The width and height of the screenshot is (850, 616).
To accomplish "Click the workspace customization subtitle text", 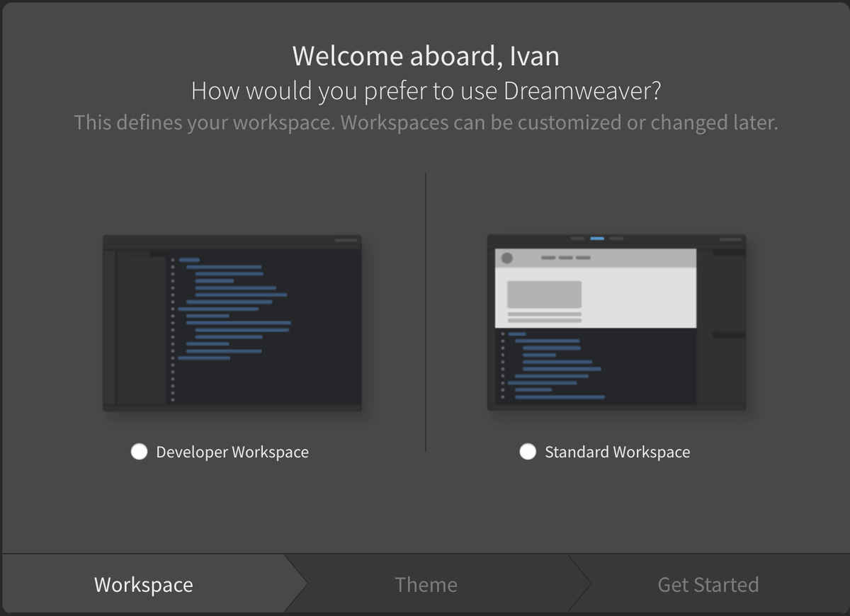I will pyautogui.click(x=425, y=122).
